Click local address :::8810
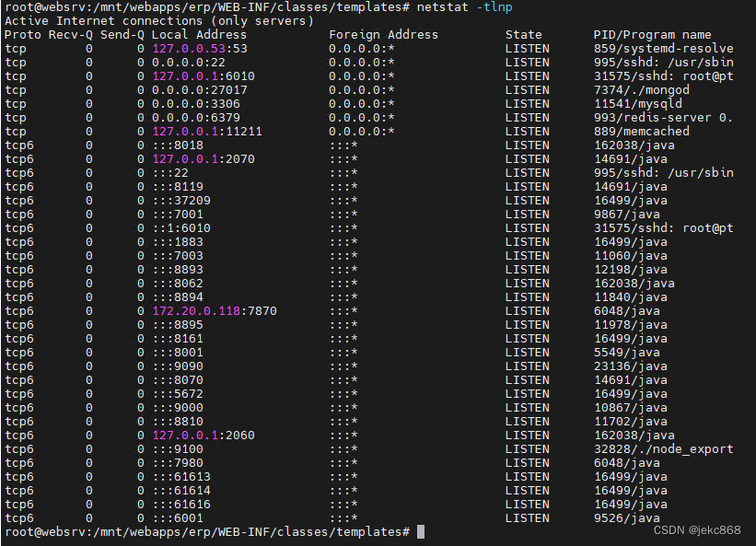 [178, 422]
